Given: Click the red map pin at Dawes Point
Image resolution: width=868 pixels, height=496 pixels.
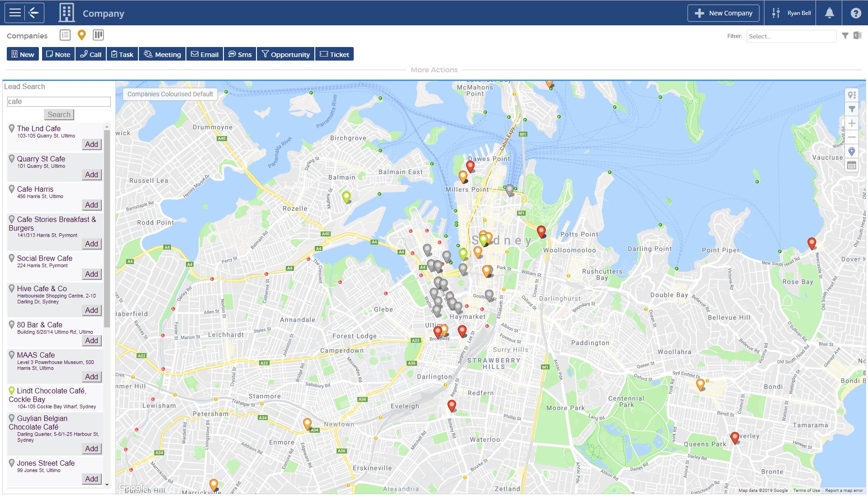Looking at the screenshot, I should tap(470, 166).
